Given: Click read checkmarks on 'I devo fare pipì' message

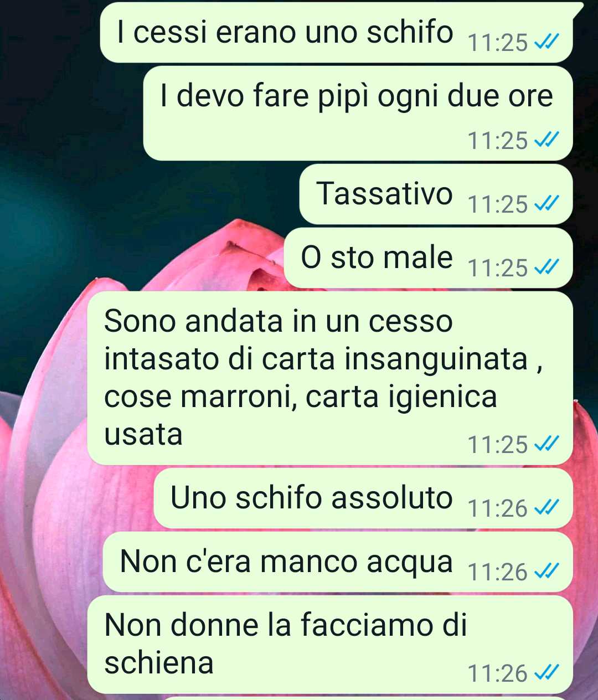Looking at the screenshot, I should 546,140.
